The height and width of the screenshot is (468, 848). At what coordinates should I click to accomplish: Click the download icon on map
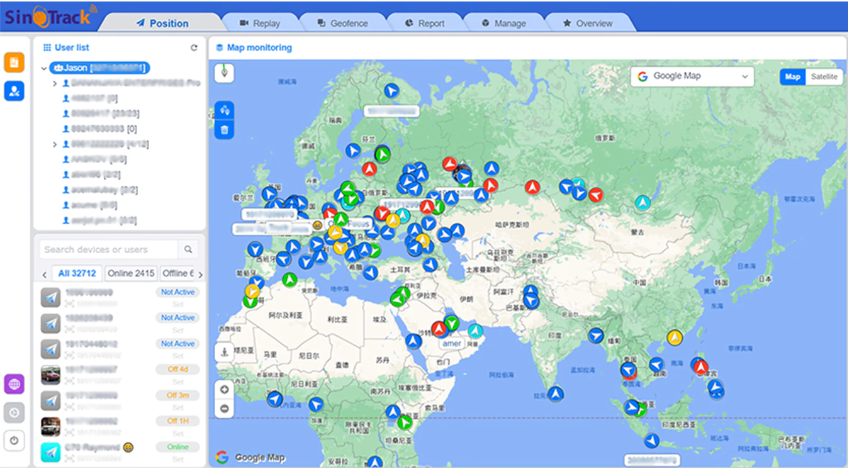(224, 353)
